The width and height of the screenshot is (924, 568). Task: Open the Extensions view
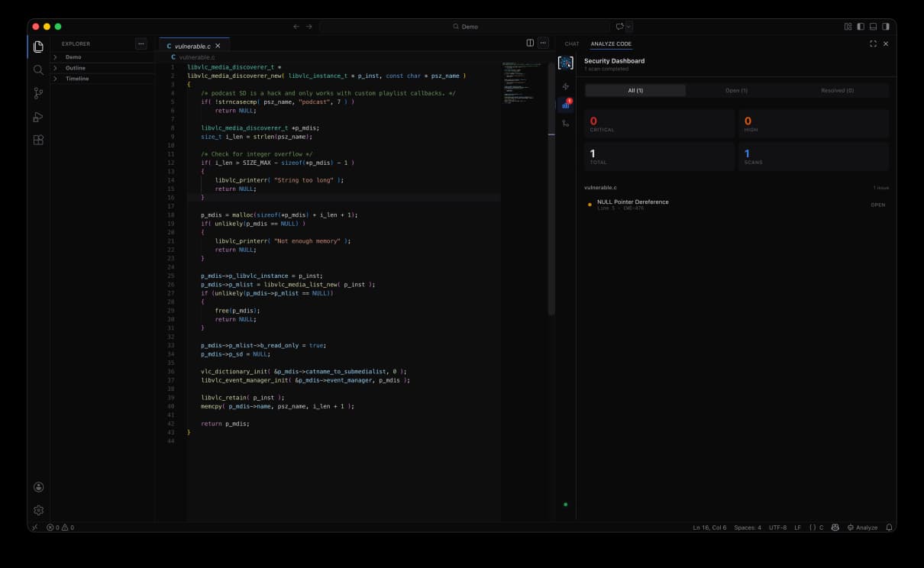[38, 140]
